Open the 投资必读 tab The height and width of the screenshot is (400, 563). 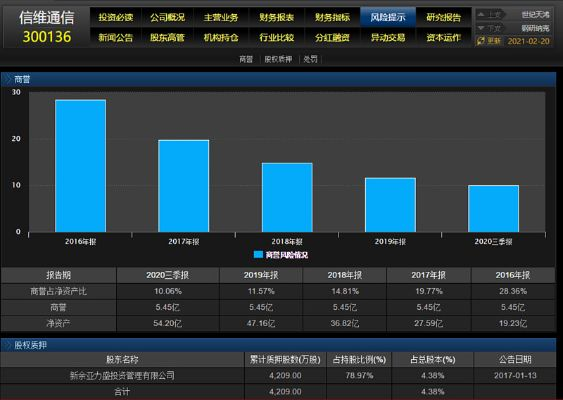tap(116, 17)
